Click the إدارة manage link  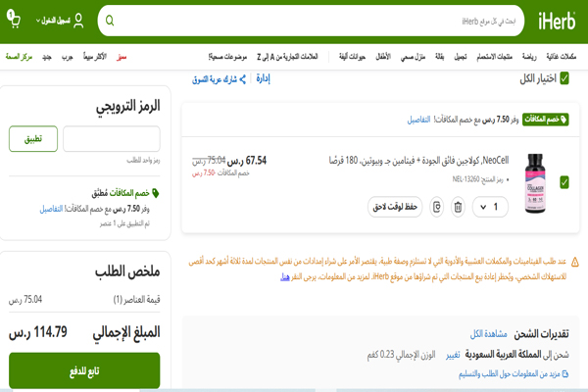click(x=263, y=78)
